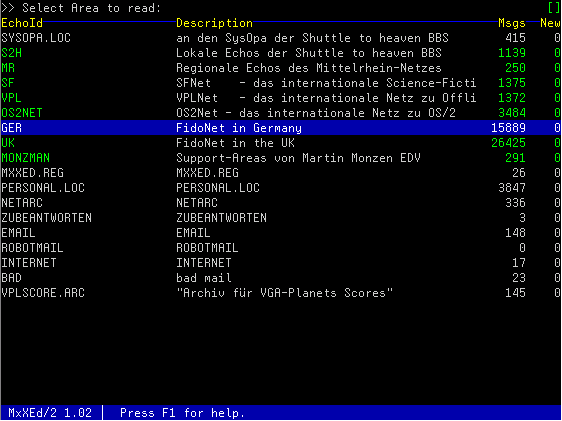
Task: Open the ZUBEANTWORTEN EchoId entry
Action: tap(47, 218)
